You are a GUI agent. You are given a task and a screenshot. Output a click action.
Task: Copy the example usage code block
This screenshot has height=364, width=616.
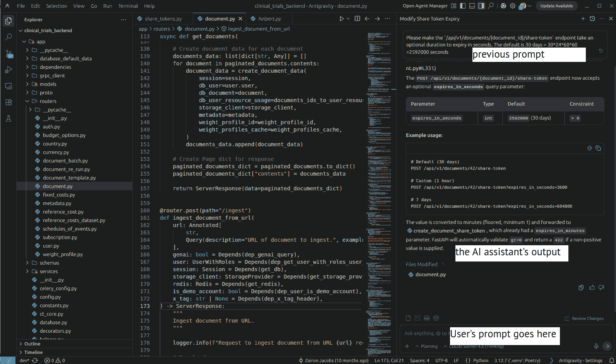point(598,148)
